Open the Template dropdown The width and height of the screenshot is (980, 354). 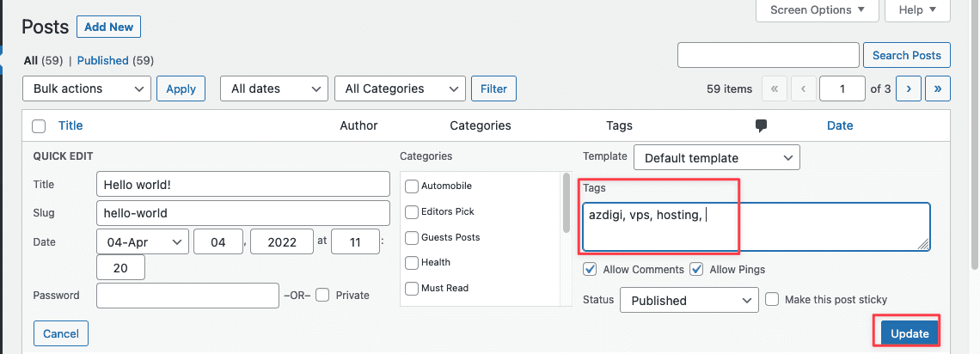[x=716, y=158]
